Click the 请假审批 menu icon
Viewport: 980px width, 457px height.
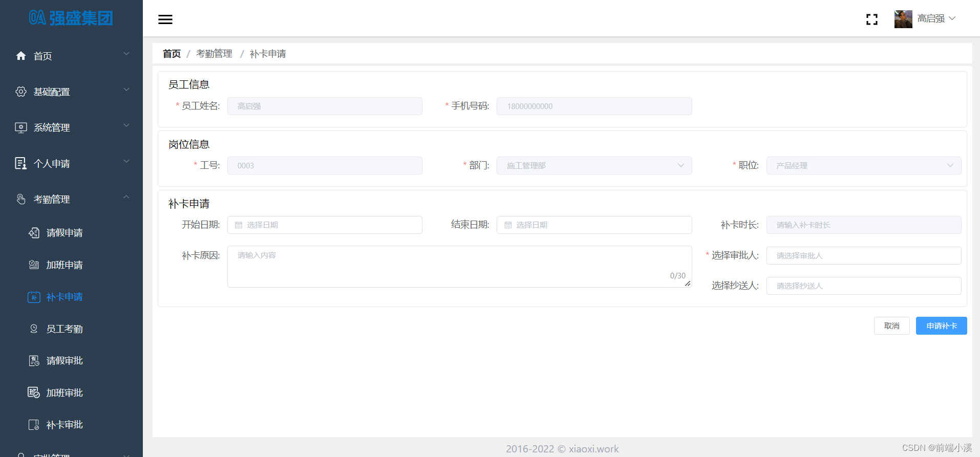[34, 361]
